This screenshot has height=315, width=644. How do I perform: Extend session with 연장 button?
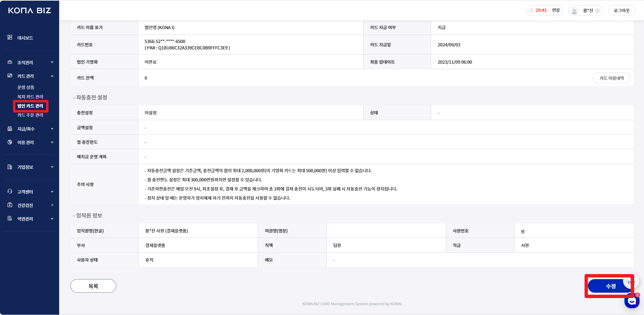click(x=556, y=10)
